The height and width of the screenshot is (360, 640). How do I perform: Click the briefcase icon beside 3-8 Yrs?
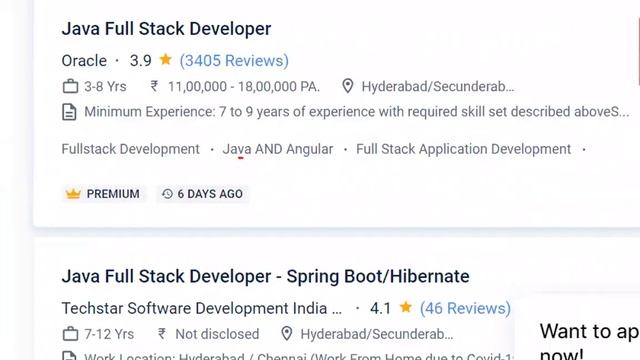pos(70,87)
